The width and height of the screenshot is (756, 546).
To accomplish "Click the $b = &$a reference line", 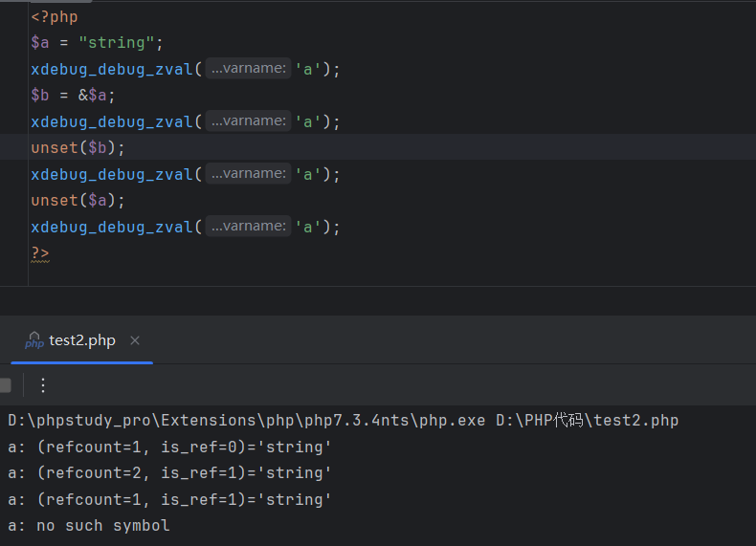I will click(73, 96).
